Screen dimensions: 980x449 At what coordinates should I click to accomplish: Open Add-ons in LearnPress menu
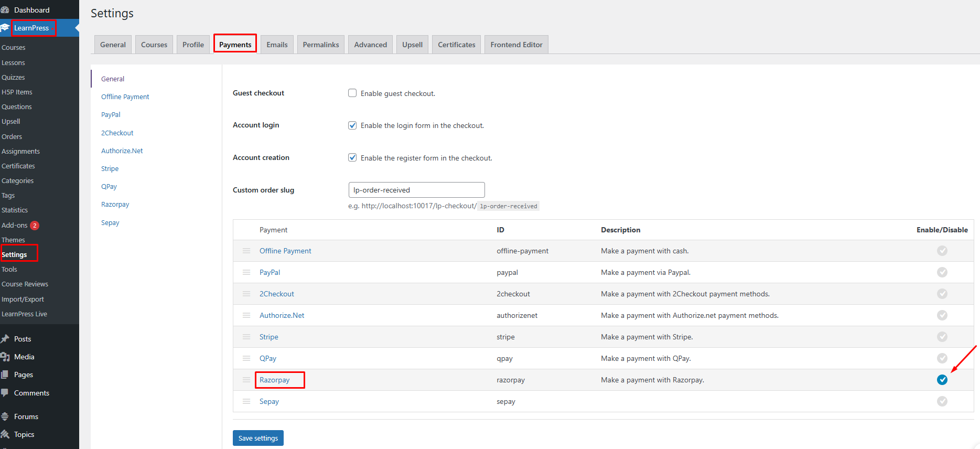tap(15, 225)
